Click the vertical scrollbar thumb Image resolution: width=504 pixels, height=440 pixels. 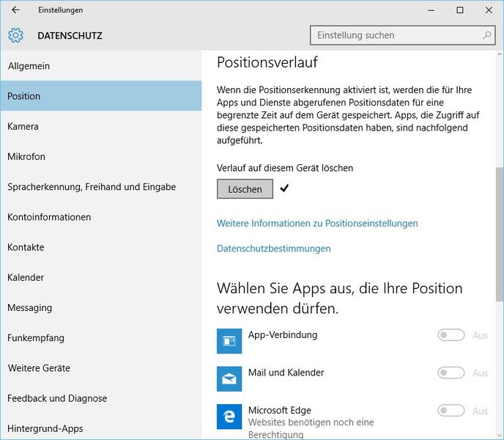500,234
